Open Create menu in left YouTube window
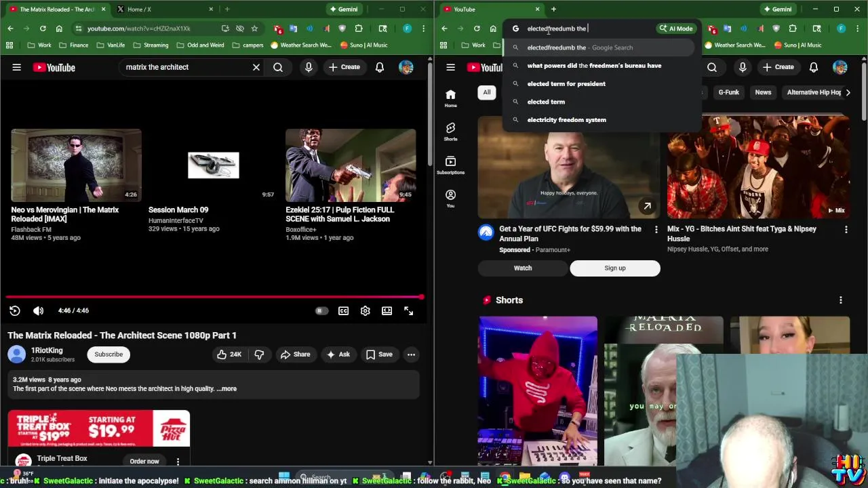The height and width of the screenshot is (488, 868). tap(344, 67)
